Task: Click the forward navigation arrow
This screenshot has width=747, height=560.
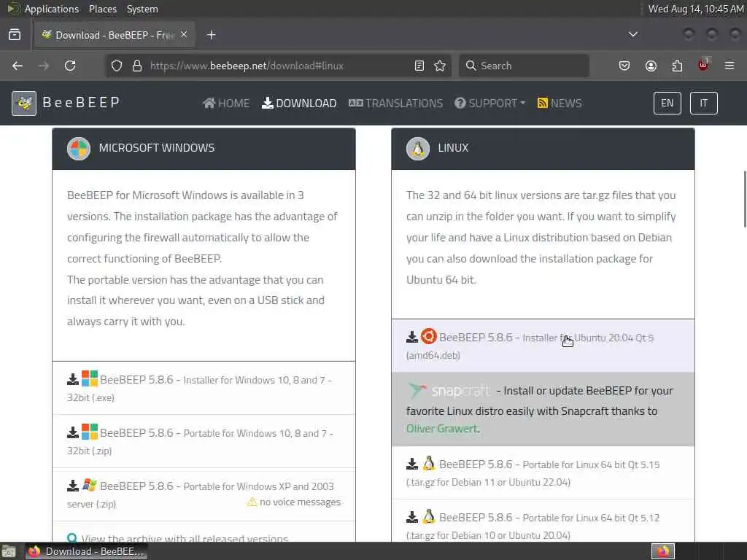Action: tap(44, 66)
